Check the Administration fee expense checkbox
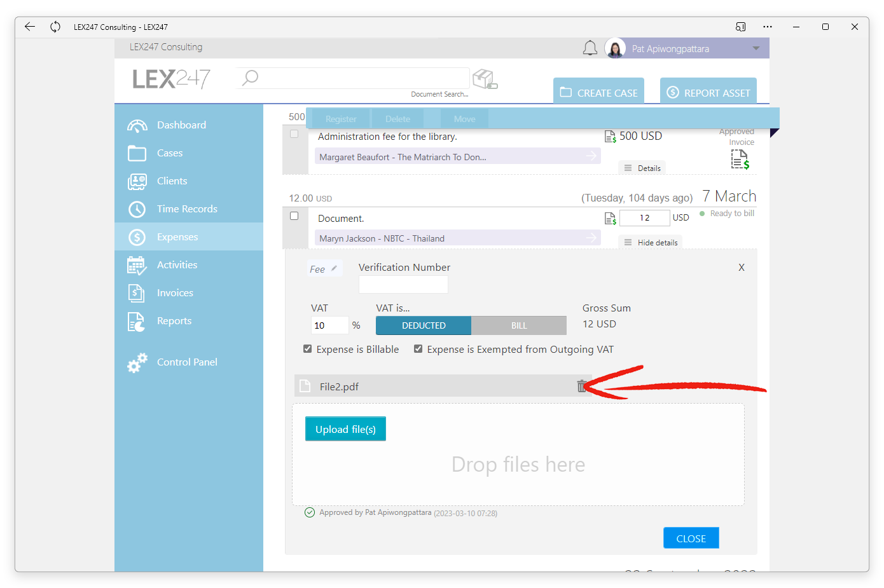Image resolution: width=884 pixels, height=588 pixels. (x=294, y=134)
